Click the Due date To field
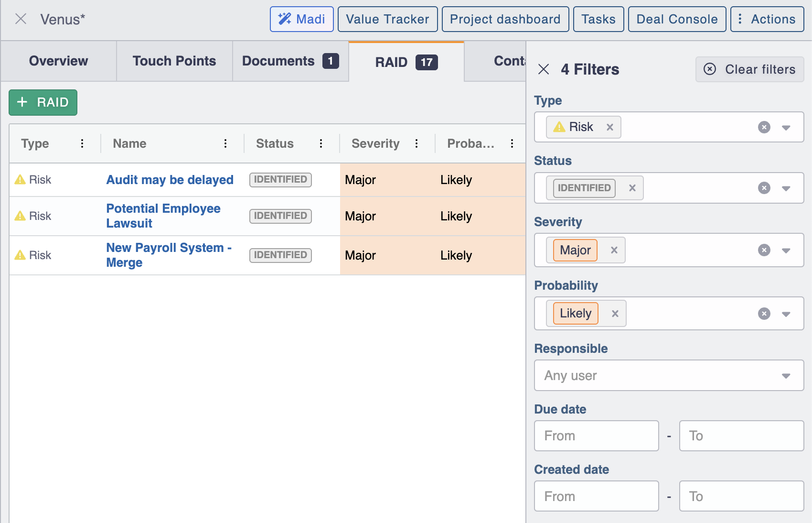Screen dimensions: 812x523 pos(742,436)
